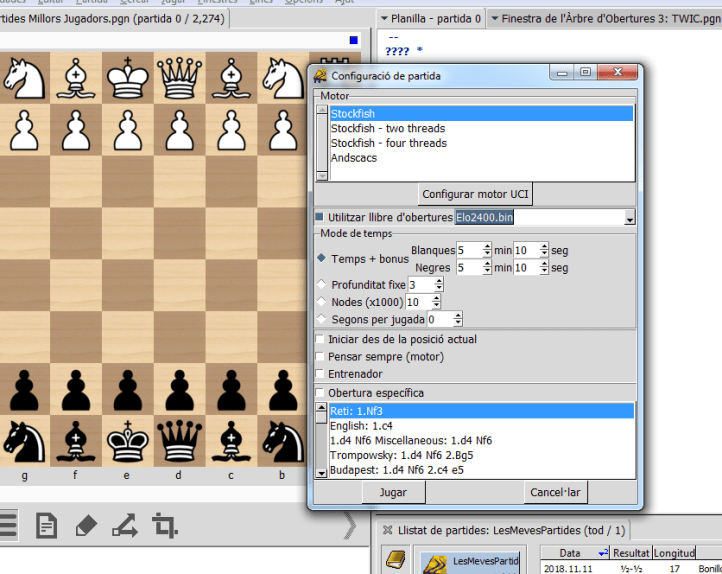Open the notation document icon below the board
The image size is (722, 574).
47,526
